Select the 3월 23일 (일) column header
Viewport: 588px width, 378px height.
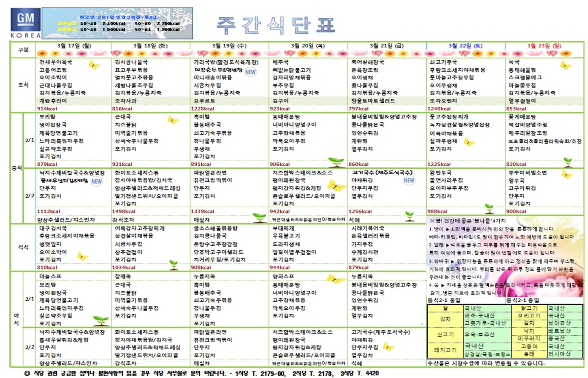[544, 46]
